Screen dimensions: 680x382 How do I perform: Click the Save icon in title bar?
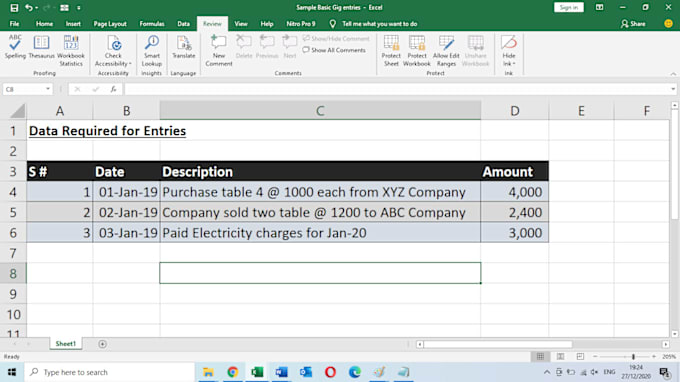click(14, 7)
